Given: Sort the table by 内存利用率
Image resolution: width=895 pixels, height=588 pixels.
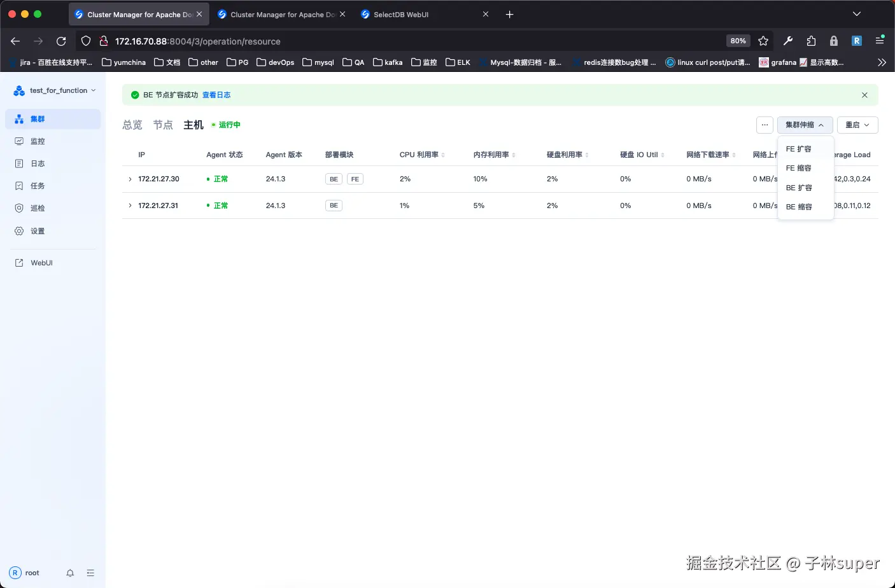Looking at the screenshot, I should (494, 155).
